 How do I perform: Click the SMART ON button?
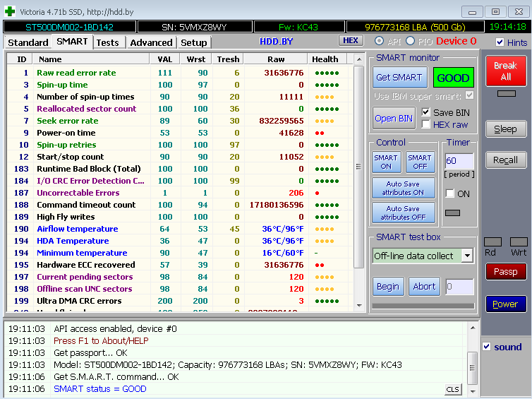386,162
